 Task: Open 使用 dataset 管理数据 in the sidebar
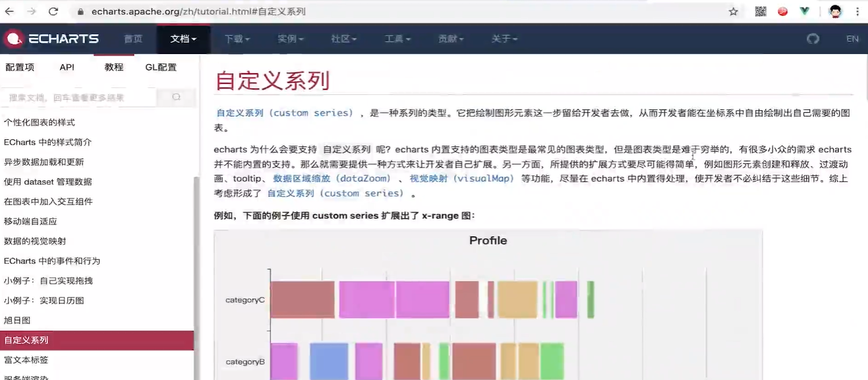coord(47,182)
